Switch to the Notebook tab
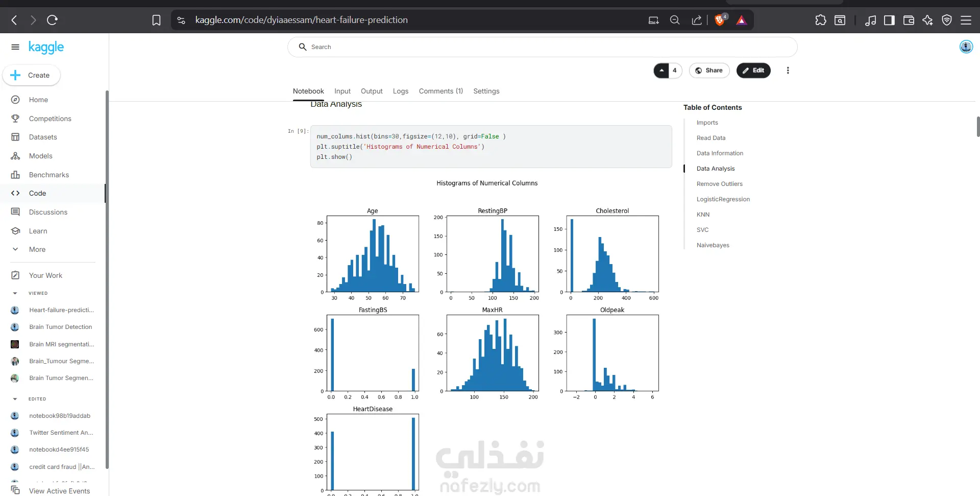 (308, 91)
